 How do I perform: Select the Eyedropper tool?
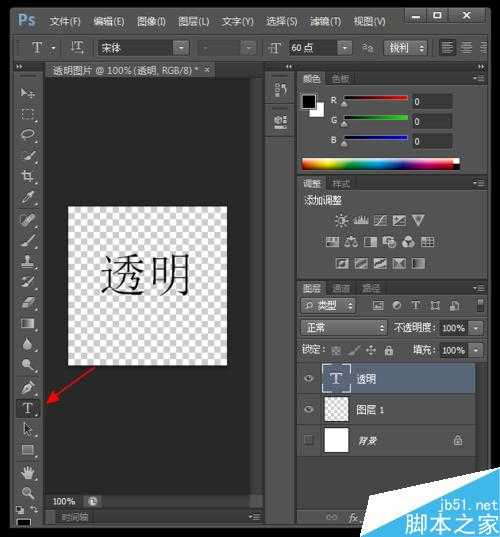pyautogui.click(x=27, y=198)
